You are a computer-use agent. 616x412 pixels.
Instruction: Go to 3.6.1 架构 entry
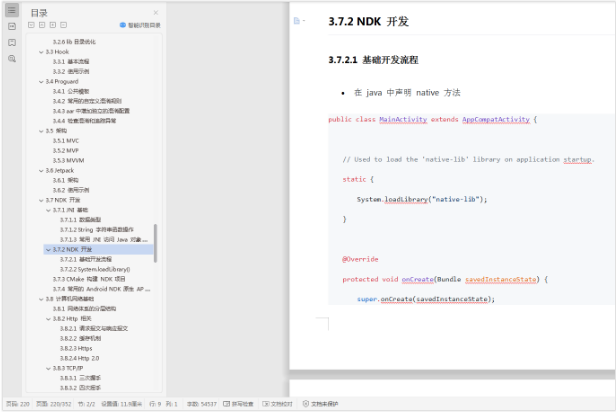(x=66, y=180)
